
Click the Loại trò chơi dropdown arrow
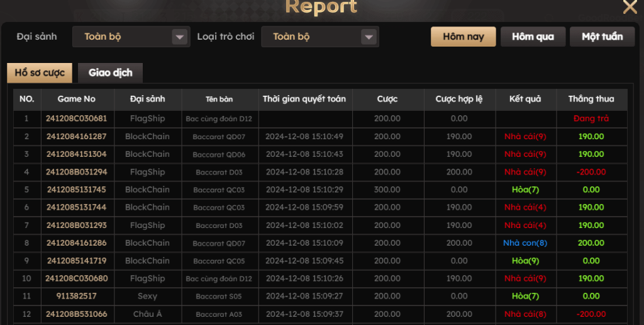tap(369, 37)
